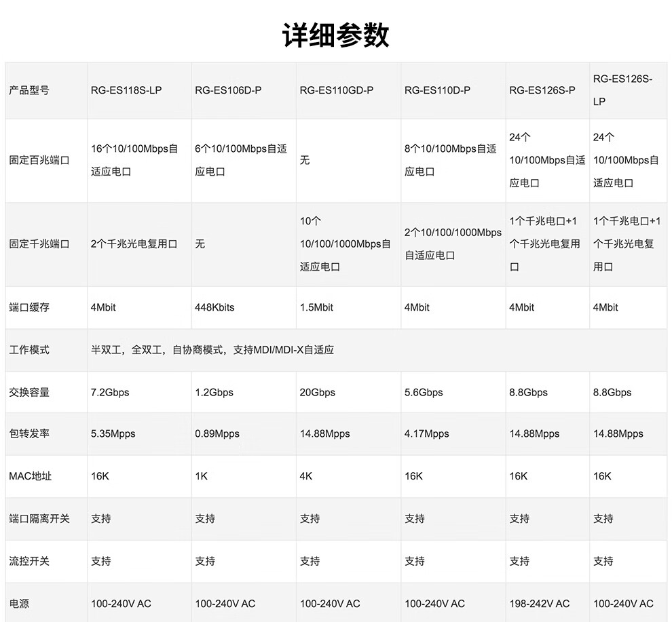Click the 0.89Mpps forwarding rate value
Viewport: 672px width, 622px height.
pos(217,434)
